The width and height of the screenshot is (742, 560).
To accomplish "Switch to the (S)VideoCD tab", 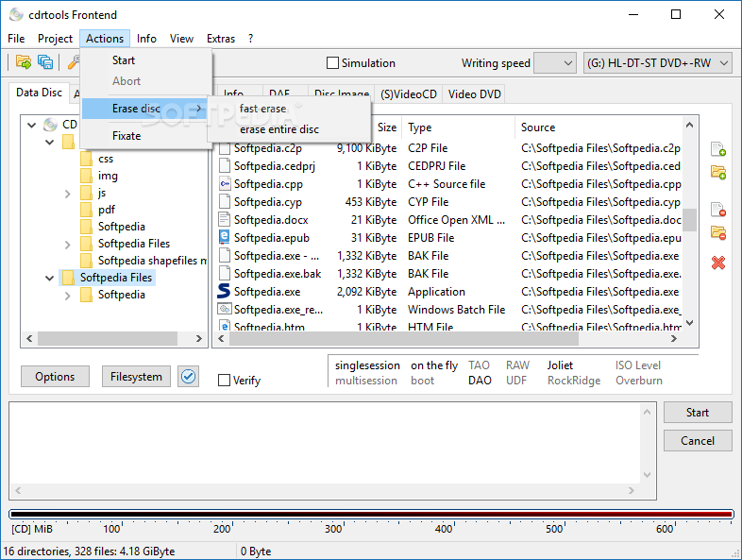I will pos(409,93).
